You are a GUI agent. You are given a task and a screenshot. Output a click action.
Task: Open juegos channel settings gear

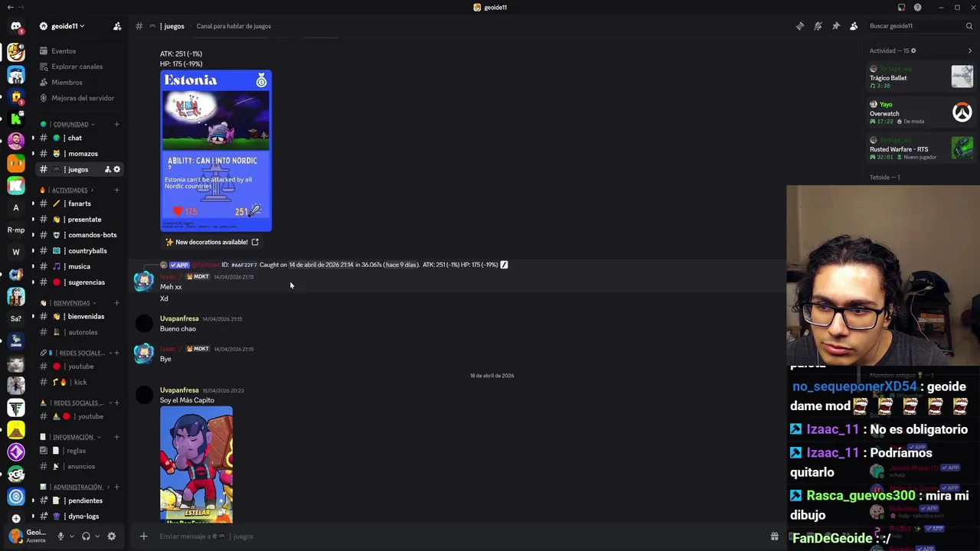[x=117, y=169]
